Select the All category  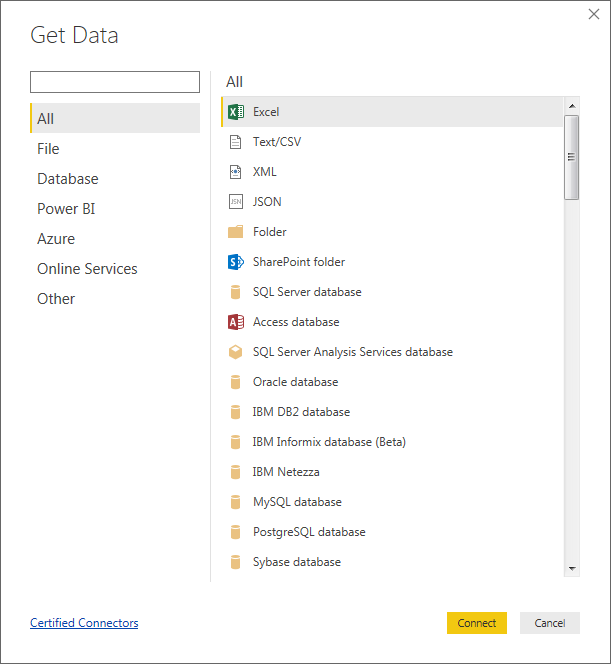(115, 118)
